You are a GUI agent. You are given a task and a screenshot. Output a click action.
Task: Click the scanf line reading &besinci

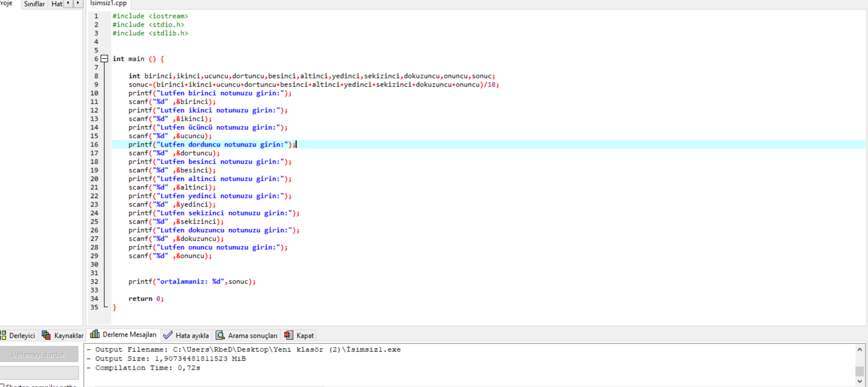(x=172, y=170)
